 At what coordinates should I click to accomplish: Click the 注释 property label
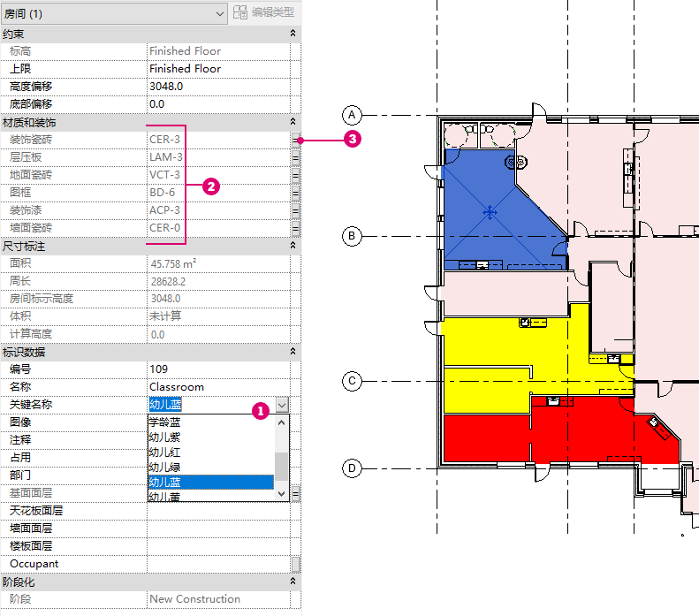[x=20, y=440]
